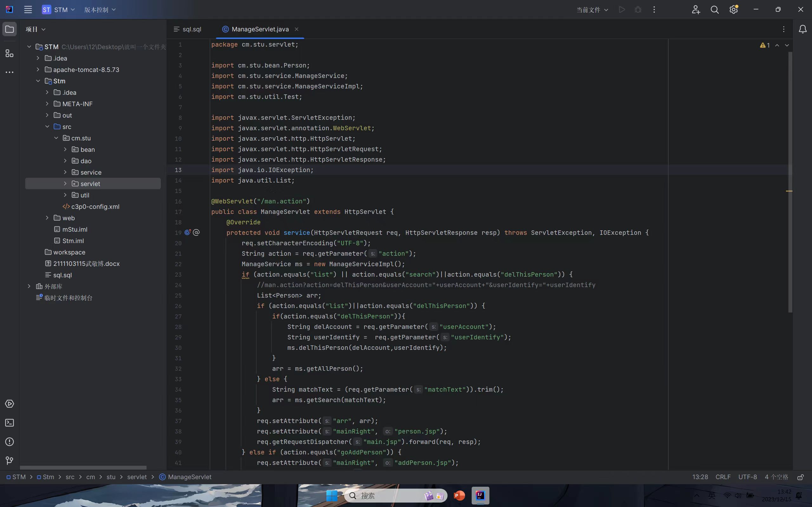Toggle the read-only lock in status bar

pos(800,477)
